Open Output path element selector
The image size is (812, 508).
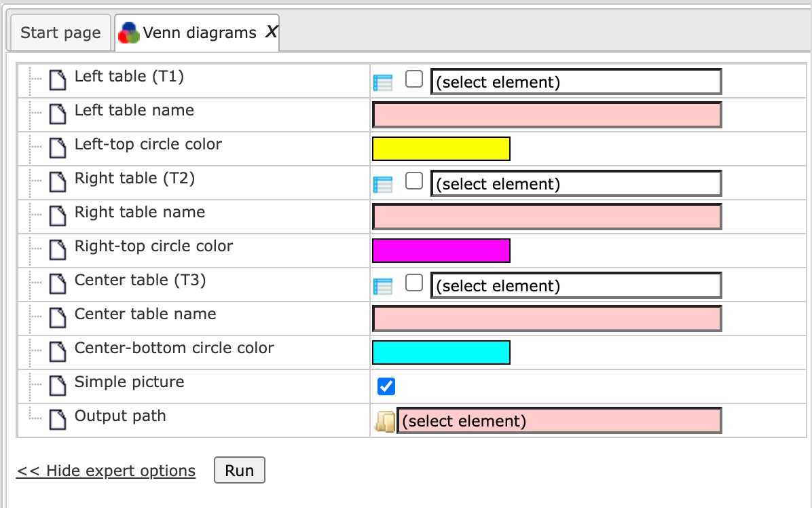coord(559,421)
